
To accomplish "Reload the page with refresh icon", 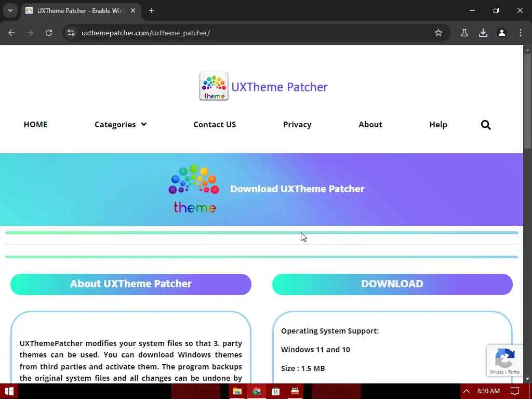I will click(x=49, y=33).
